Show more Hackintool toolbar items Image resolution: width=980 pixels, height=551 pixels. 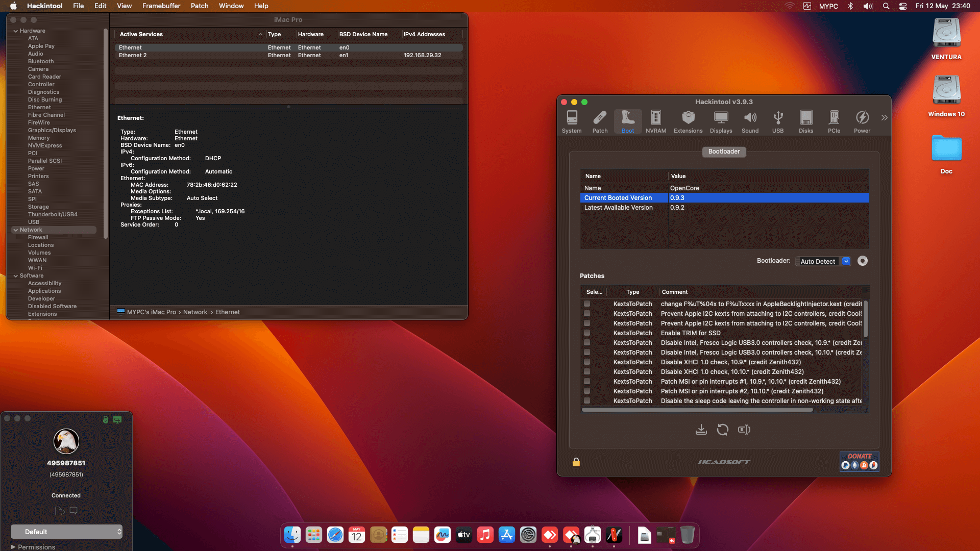[884, 118]
